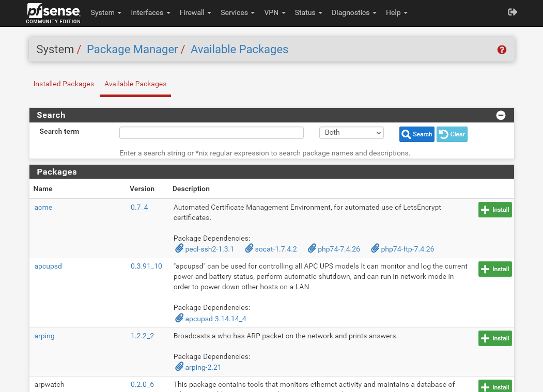Viewport: 543px width, 392px height.
Task: Click paperclip icon beside apcupsd-3.14.14_4
Action: click(179, 318)
